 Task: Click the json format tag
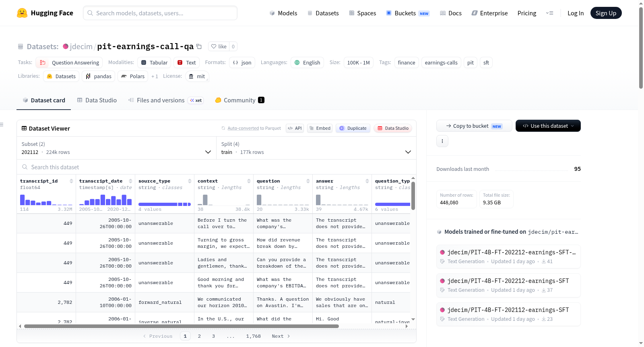click(x=242, y=62)
